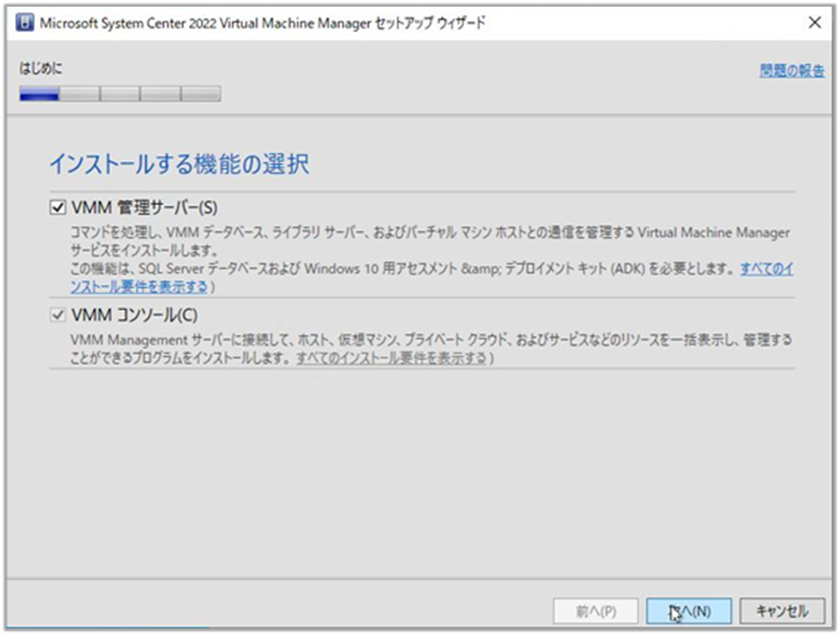Click the VMM 管理サーバー(S) label text
840x635 pixels.
[x=144, y=208]
